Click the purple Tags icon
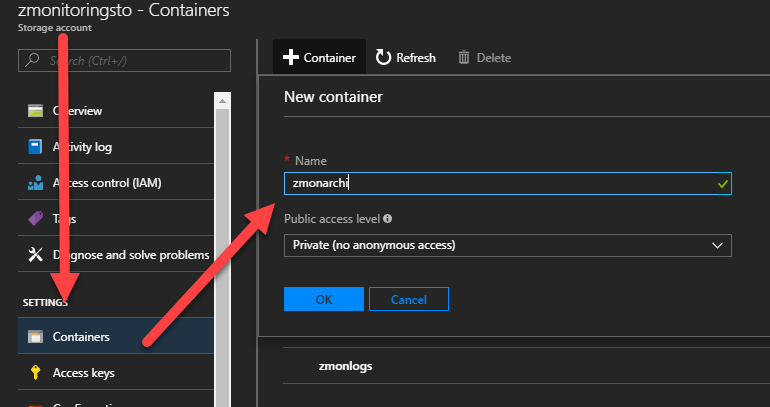 point(35,218)
